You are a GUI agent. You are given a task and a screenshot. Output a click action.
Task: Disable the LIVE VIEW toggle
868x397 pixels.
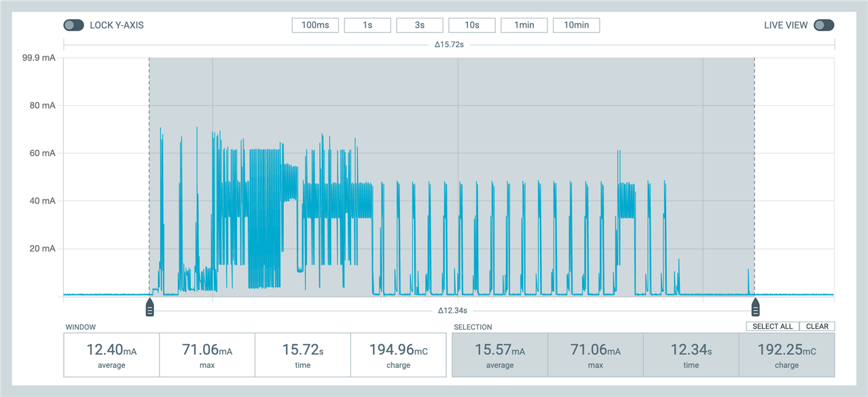coord(824,24)
